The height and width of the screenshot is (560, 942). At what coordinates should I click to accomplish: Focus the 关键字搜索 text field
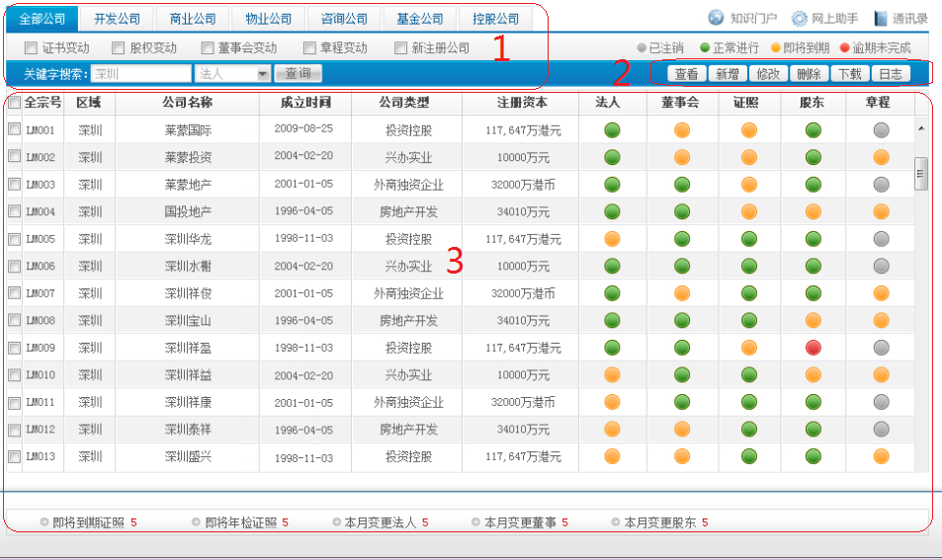tap(141, 74)
